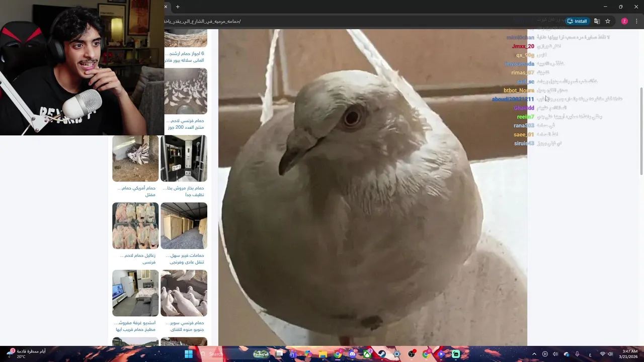The height and width of the screenshot is (362, 644).
Task: Expand the hidden system tray icons chevron
Action: (x=534, y=354)
